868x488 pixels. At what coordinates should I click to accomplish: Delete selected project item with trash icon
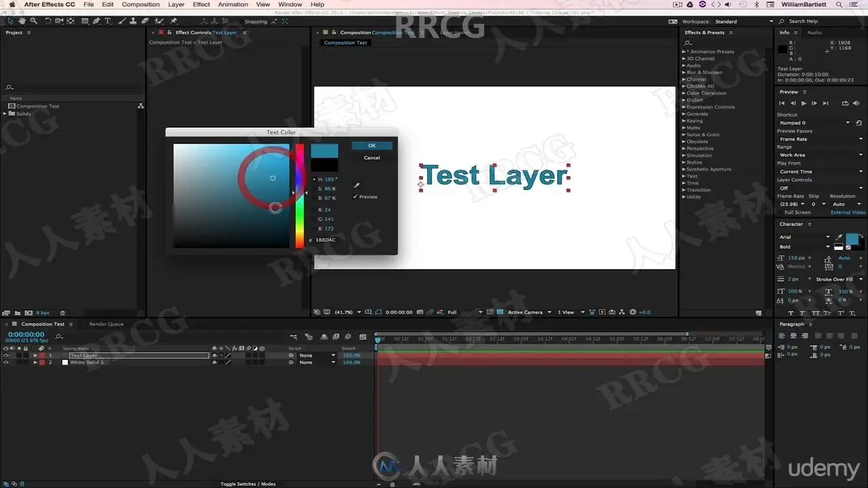62,313
